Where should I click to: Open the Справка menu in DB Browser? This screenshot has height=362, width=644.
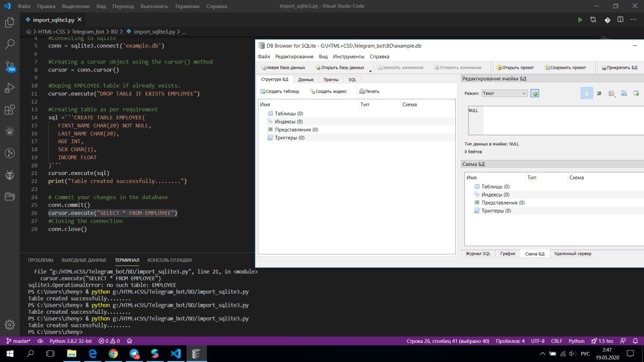click(379, 57)
